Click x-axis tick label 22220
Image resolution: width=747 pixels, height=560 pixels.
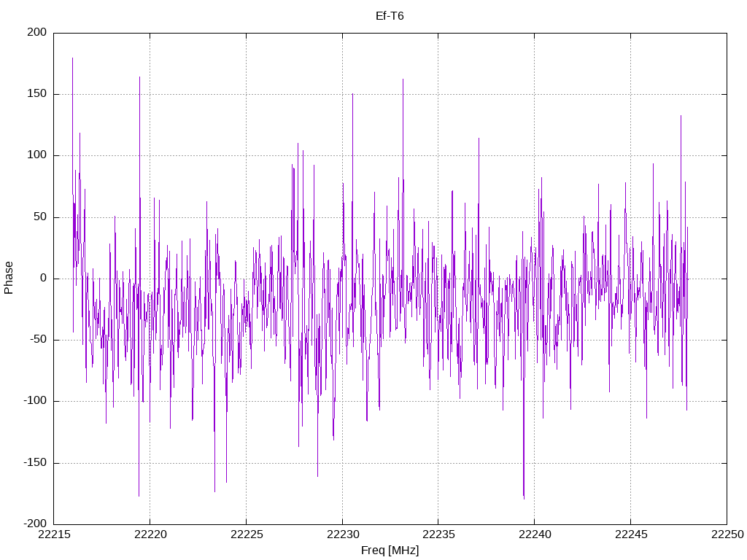click(x=150, y=534)
